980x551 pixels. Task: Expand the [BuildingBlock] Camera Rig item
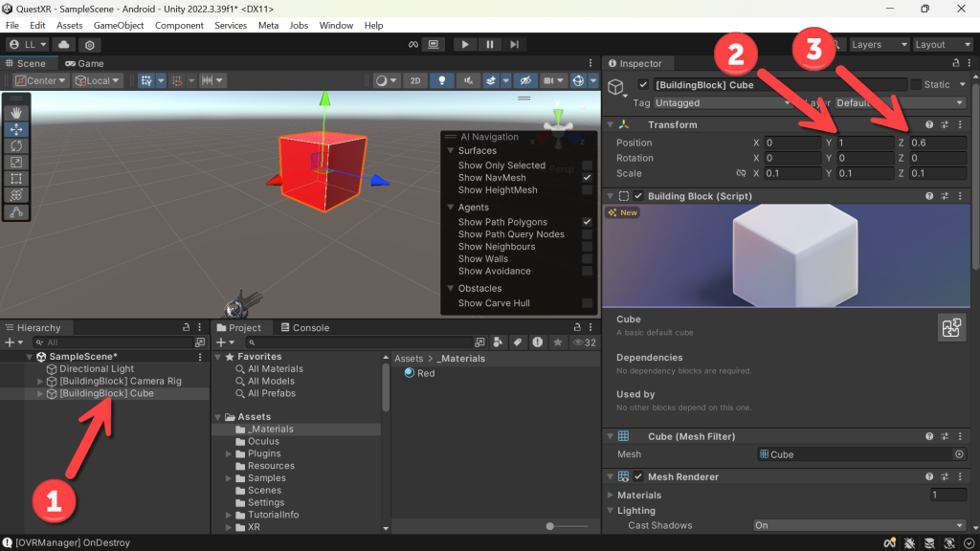(40, 381)
